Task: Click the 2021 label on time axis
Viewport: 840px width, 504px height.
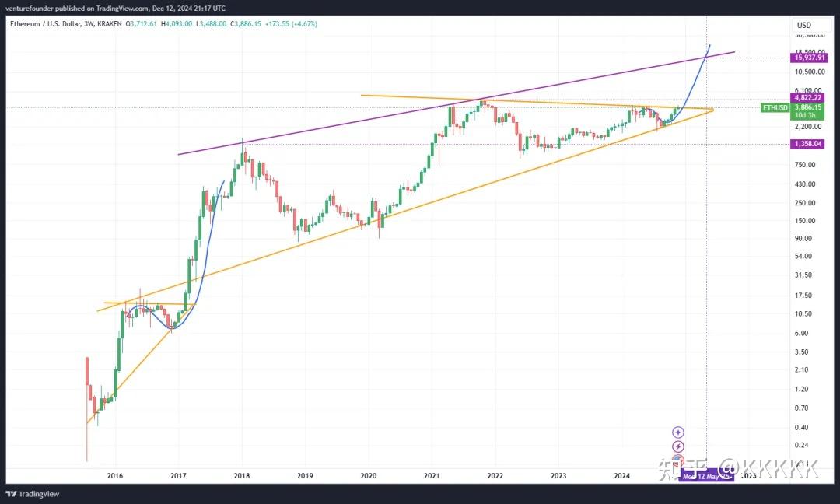Action: click(x=432, y=475)
